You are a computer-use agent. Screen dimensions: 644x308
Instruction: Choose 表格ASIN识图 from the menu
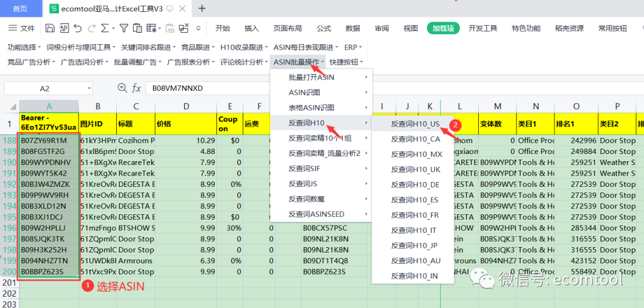point(321,107)
